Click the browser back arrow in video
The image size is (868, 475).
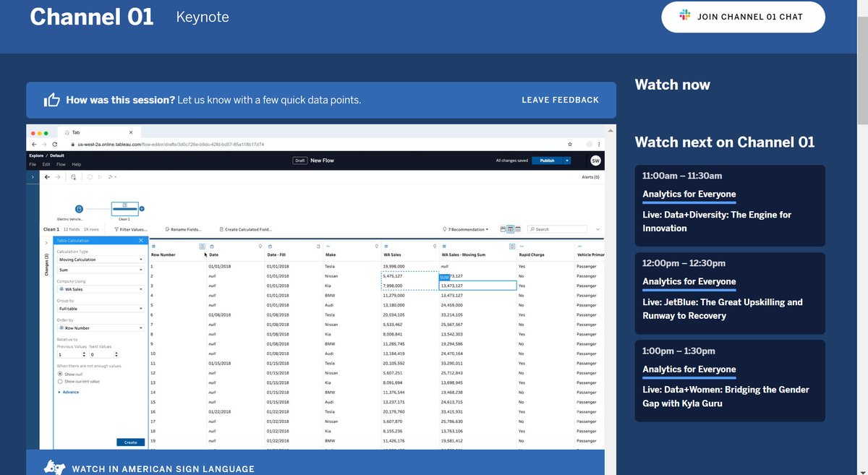pos(35,145)
